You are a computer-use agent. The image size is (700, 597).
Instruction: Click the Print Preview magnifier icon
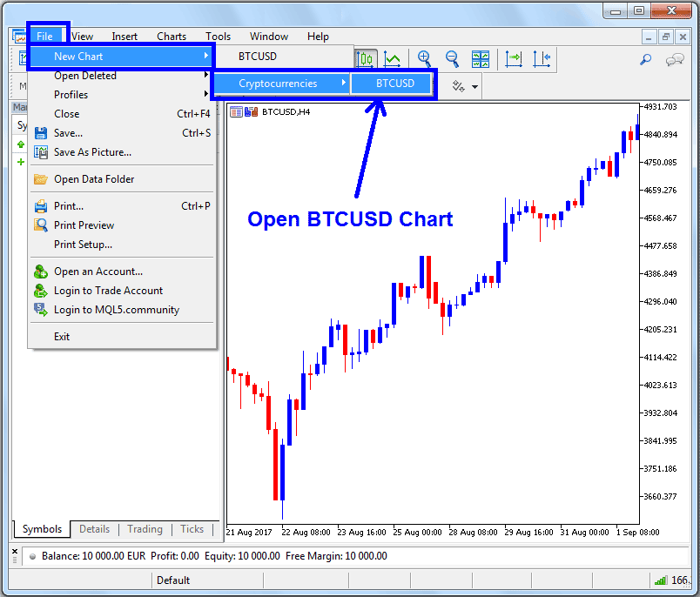point(41,225)
